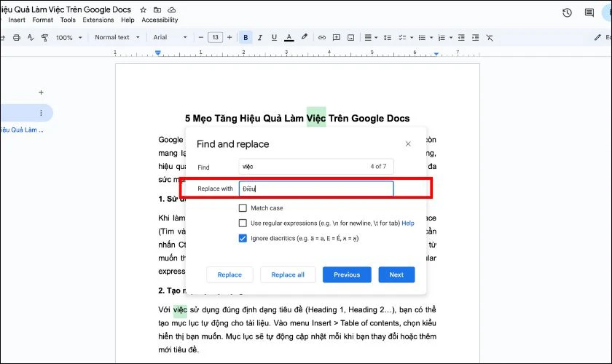Click the Find input field
Viewport: 612px width, 364px height.
click(316, 167)
